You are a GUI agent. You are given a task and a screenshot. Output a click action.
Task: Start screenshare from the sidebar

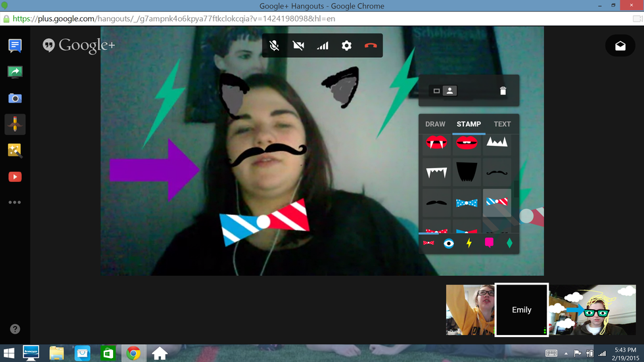14,72
